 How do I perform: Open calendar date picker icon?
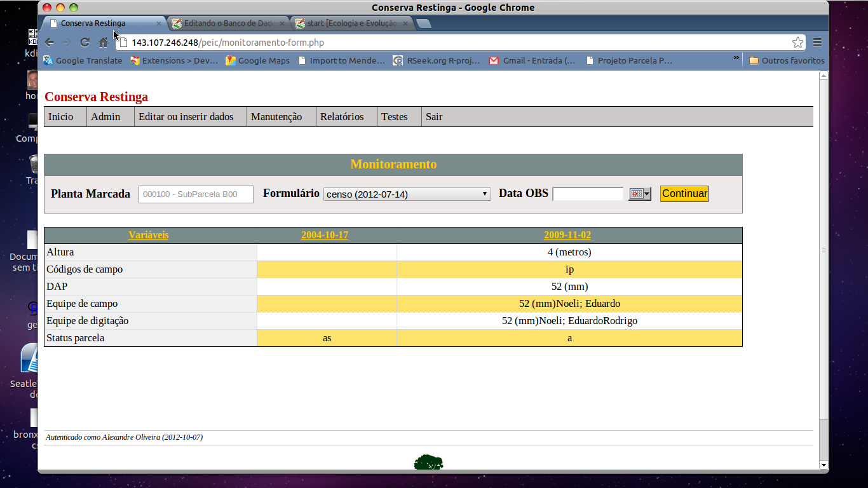[639, 194]
